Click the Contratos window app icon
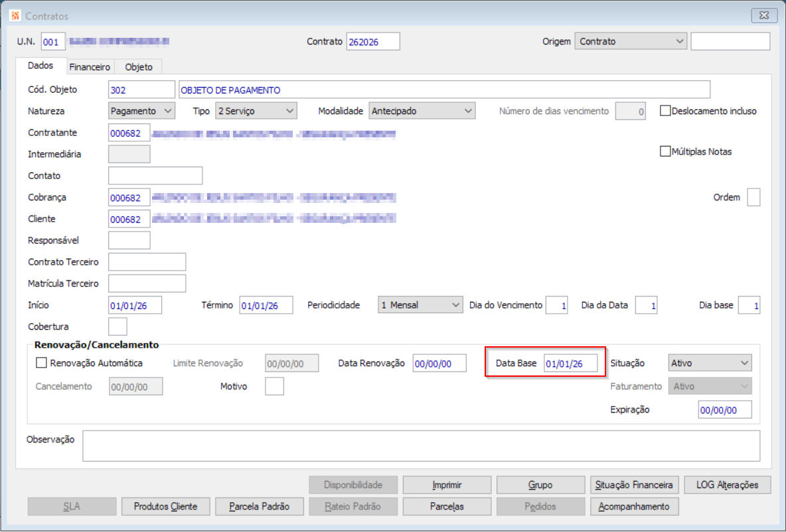 pos(15,16)
